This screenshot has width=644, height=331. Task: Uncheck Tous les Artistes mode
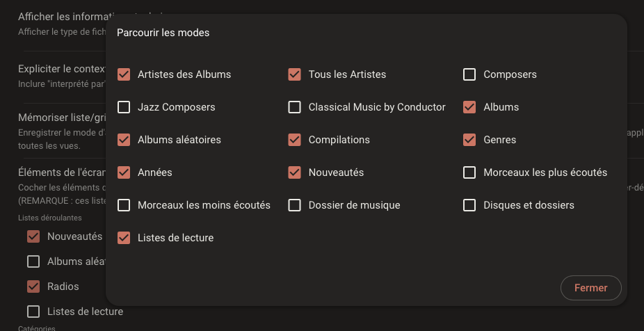tap(295, 74)
